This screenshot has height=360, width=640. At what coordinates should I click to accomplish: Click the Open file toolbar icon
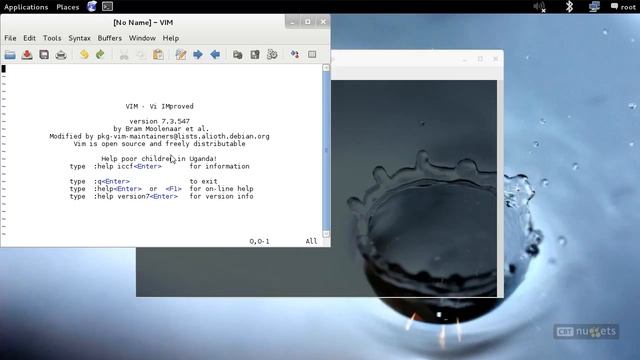click(10, 54)
